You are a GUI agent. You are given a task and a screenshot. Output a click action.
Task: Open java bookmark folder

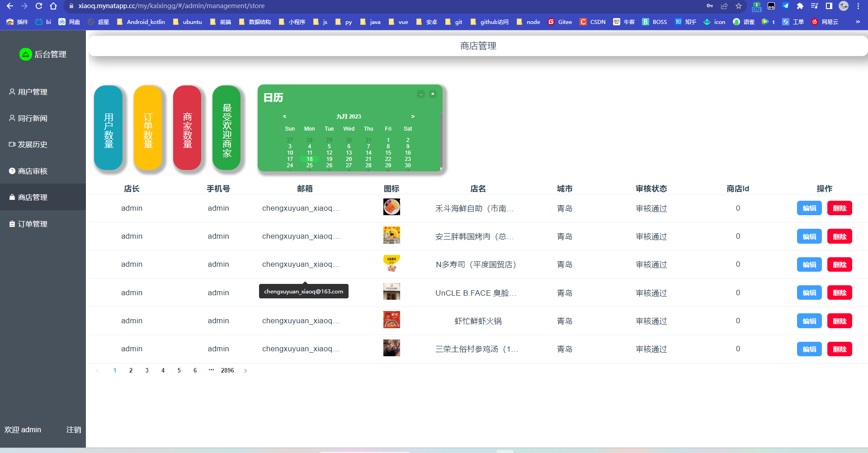pos(370,22)
